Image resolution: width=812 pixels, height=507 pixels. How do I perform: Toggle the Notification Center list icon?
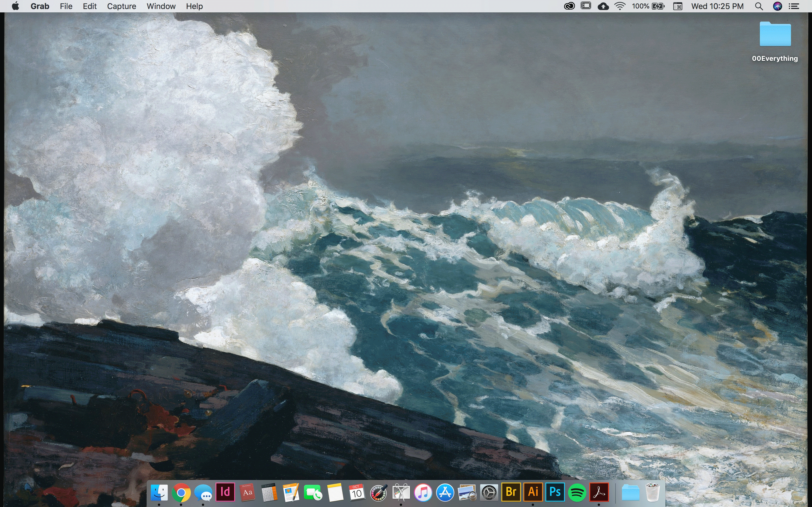click(794, 6)
